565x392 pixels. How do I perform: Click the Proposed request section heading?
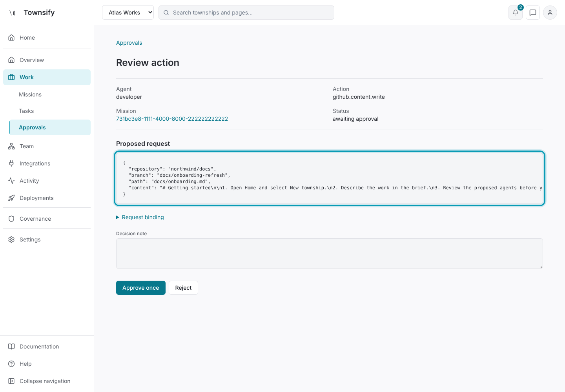coord(143,144)
